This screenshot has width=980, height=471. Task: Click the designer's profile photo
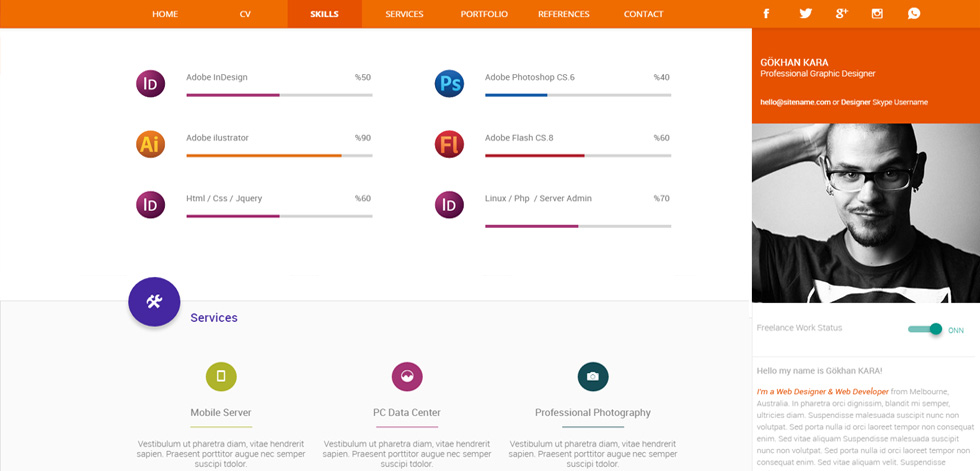[x=866, y=213]
